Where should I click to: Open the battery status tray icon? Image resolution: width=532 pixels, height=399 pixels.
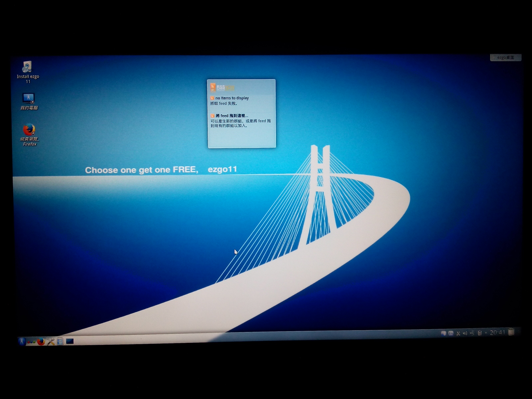coord(479,333)
